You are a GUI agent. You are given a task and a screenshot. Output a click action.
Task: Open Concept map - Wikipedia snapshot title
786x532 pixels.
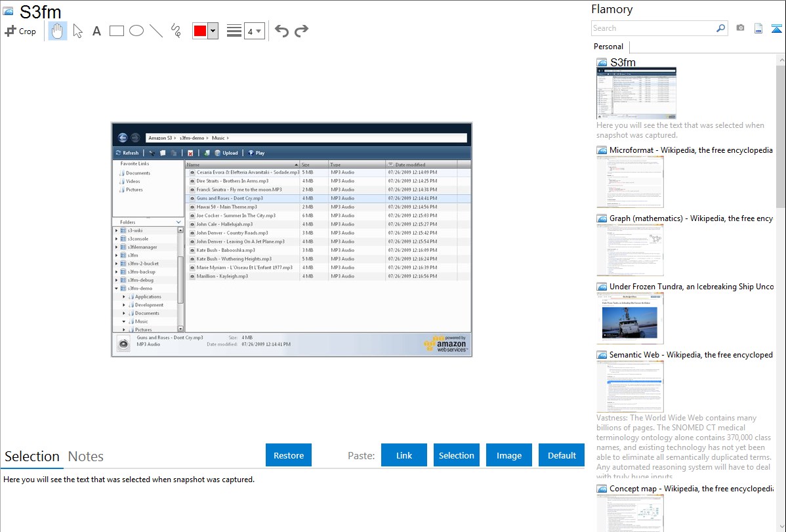pyautogui.click(x=691, y=488)
